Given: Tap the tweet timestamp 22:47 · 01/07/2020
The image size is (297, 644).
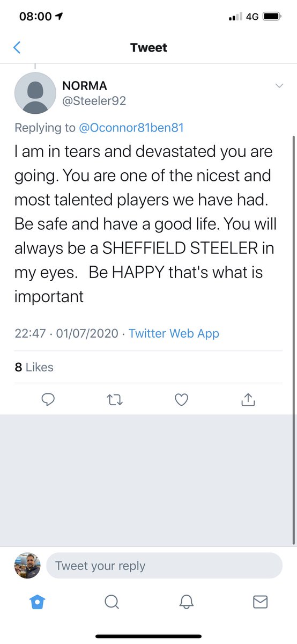Looking at the screenshot, I should pyautogui.click(x=66, y=333).
